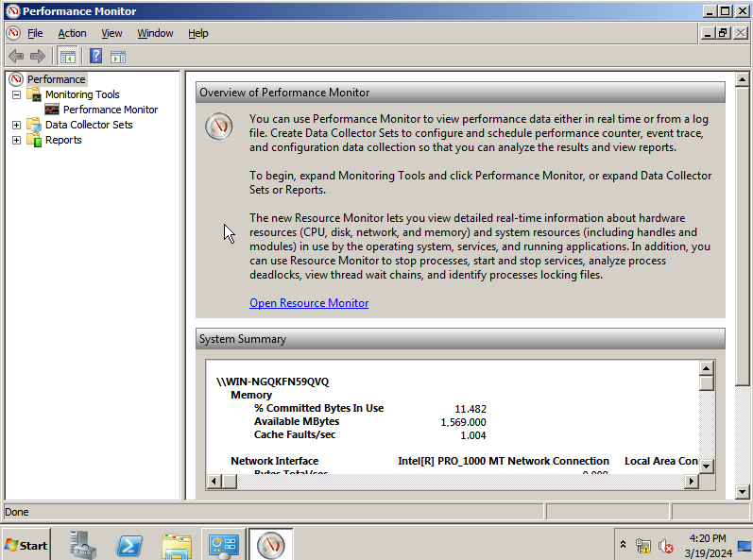The width and height of the screenshot is (753, 560).
Task: Toggle Show/Hide Console Tree toolbar icon
Action: 68,57
